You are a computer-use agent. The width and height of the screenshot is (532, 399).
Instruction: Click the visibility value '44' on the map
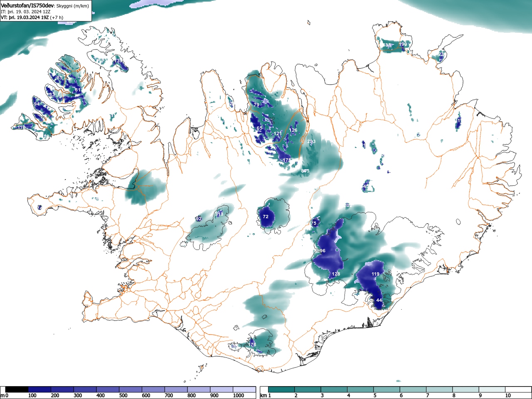[x=379, y=300]
